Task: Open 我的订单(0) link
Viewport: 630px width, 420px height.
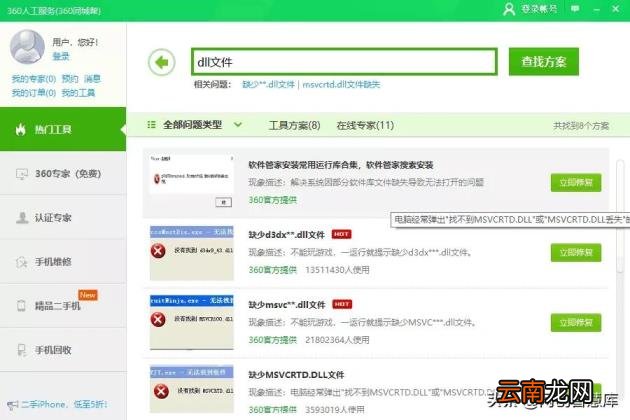Action: [34, 93]
